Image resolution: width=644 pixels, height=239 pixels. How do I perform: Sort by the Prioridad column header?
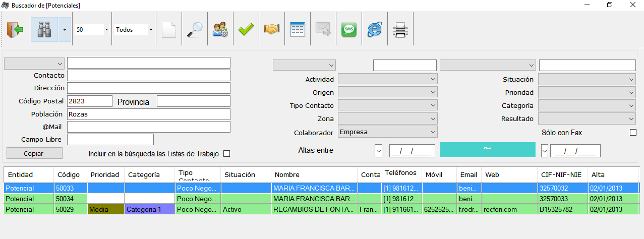(105, 174)
